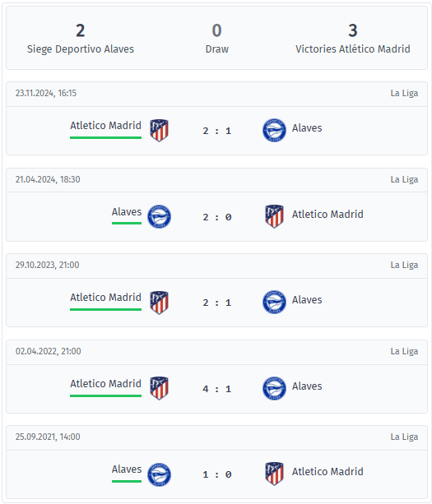This screenshot has width=432, height=504.
Task: Click Atletico Madrid crest in 25.09.2021 match
Action: tap(274, 474)
